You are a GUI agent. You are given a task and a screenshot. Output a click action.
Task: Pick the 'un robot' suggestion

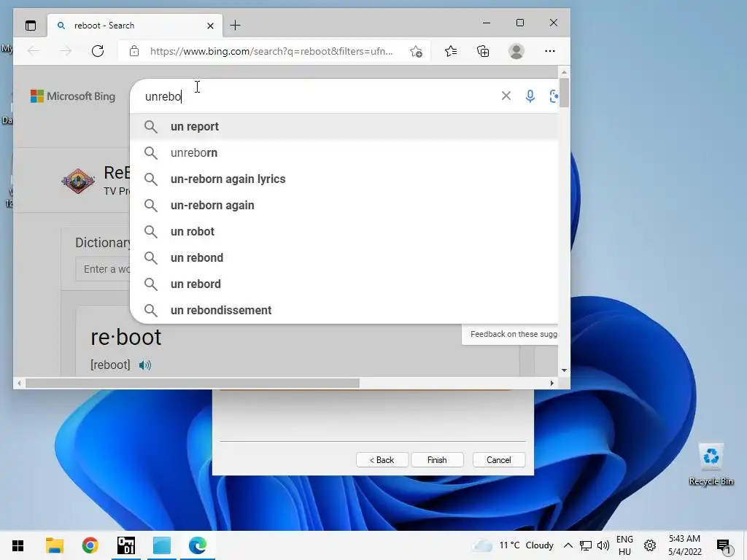point(344,231)
